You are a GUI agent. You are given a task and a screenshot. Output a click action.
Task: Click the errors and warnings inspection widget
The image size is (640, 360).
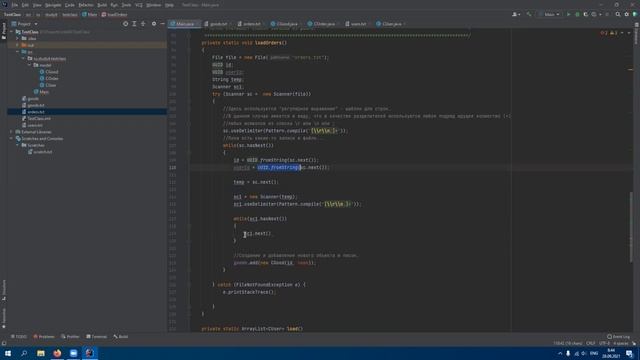[x=610, y=33]
